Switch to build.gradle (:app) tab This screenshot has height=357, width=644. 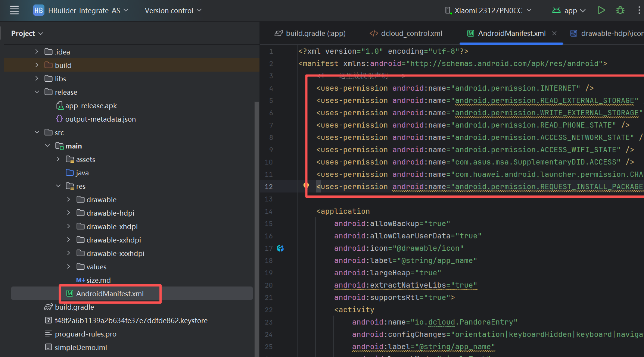(x=310, y=33)
